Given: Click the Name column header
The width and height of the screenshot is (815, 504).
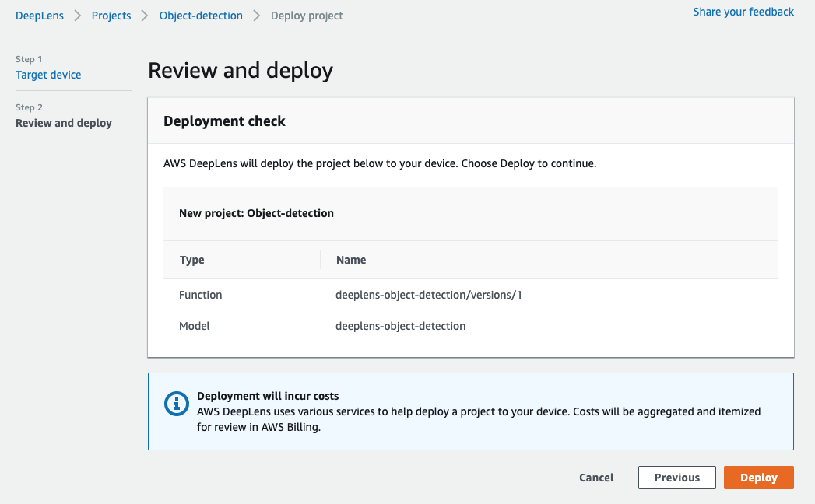Looking at the screenshot, I should (351, 260).
